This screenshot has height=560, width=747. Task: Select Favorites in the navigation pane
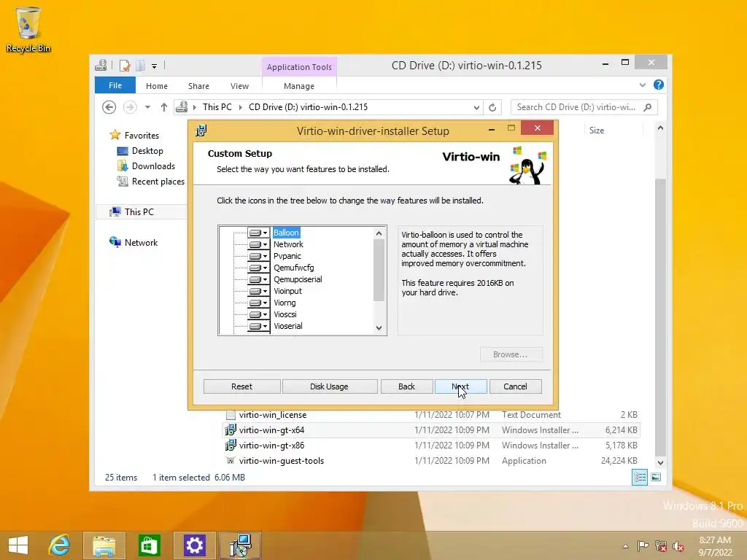coord(142,136)
